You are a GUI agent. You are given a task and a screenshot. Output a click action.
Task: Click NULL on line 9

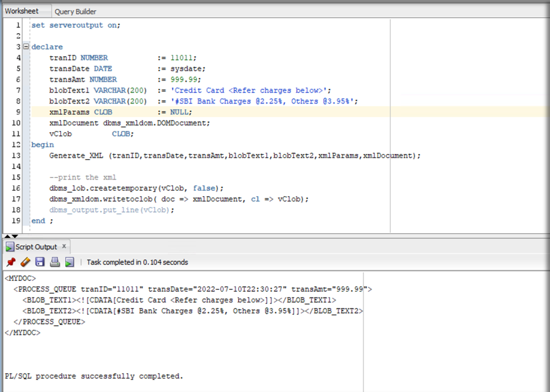tap(179, 112)
